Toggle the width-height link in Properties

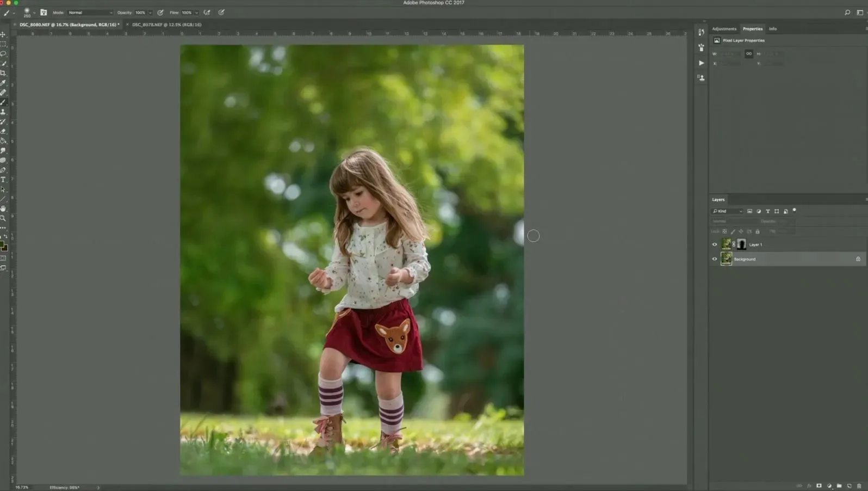(749, 54)
